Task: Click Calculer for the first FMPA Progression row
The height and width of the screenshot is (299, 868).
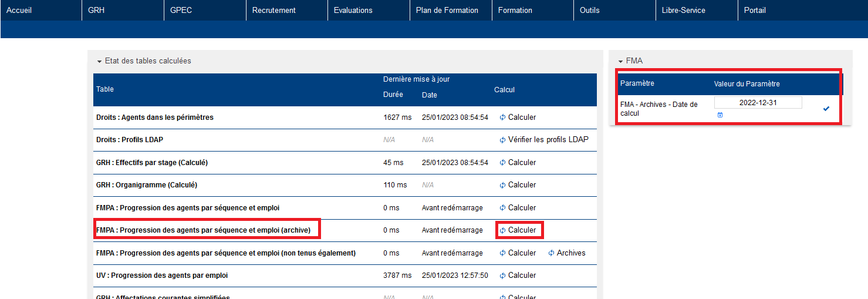Action: click(x=522, y=208)
